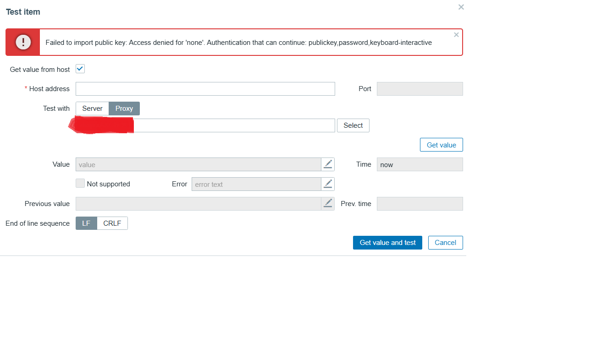Cancel the Test item dialog
Image resolution: width=596 pixels, height=364 pixels.
click(445, 243)
